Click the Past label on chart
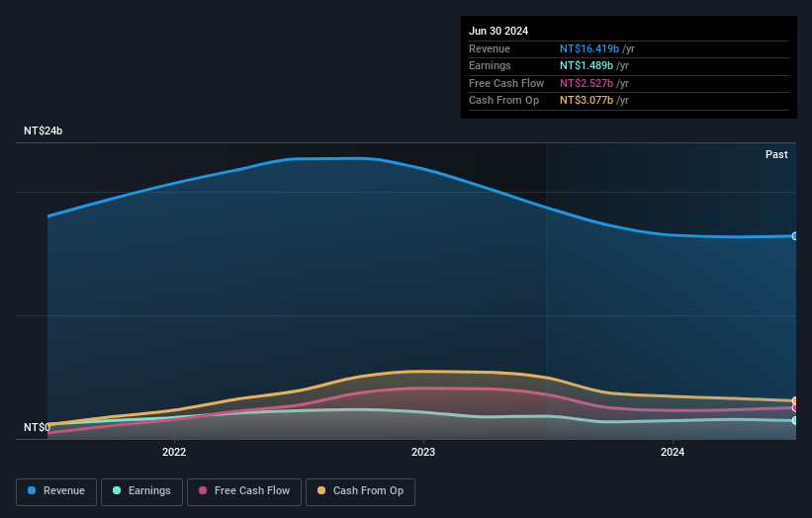This screenshot has width=812, height=518. tap(776, 155)
